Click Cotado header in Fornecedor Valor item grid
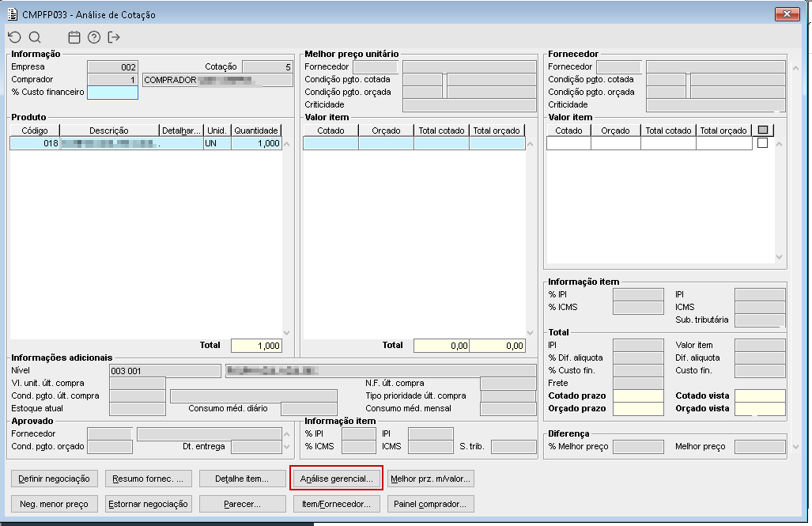 pos(568,131)
